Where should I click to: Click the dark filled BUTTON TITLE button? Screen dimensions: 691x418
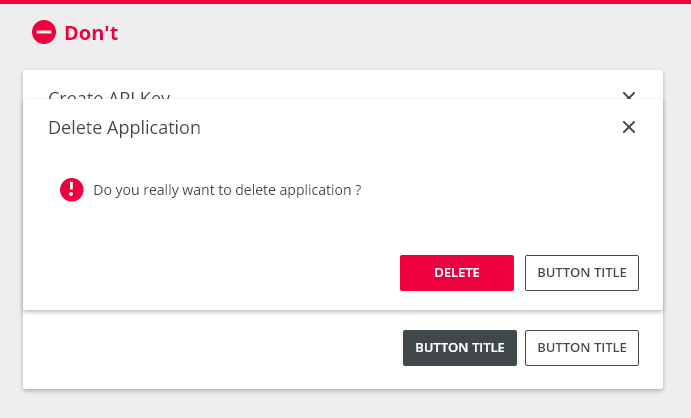click(x=460, y=348)
